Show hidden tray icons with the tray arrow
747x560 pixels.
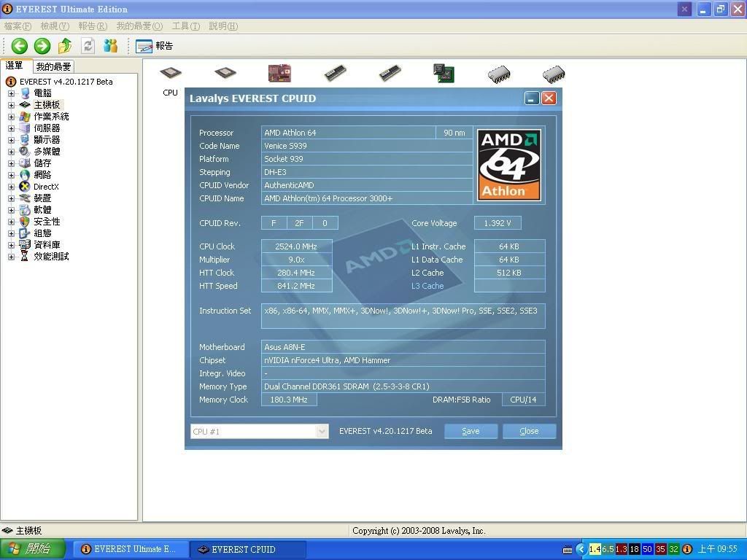click(581, 549)
